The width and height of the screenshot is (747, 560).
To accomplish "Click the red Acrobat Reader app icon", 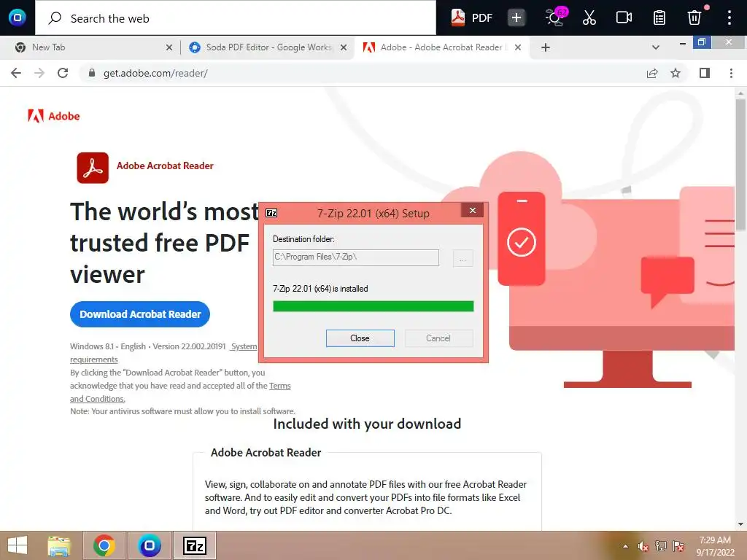I will (x=93, y=168).
